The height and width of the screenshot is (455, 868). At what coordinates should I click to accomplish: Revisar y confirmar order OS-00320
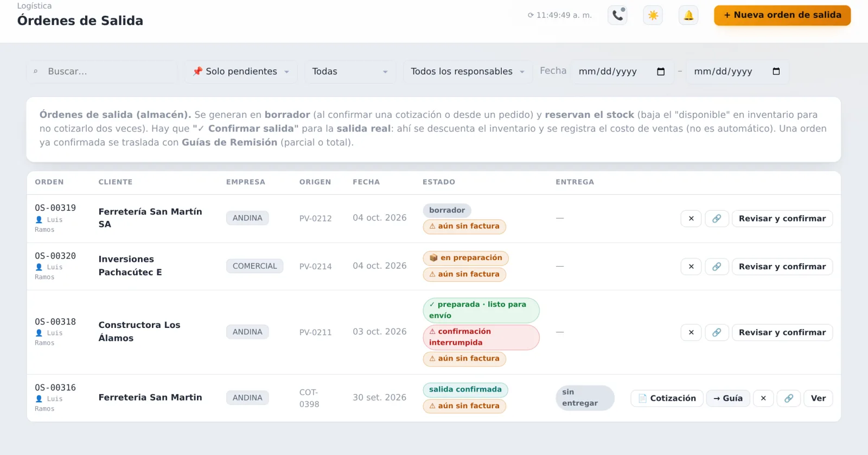(x=782, y=267)
